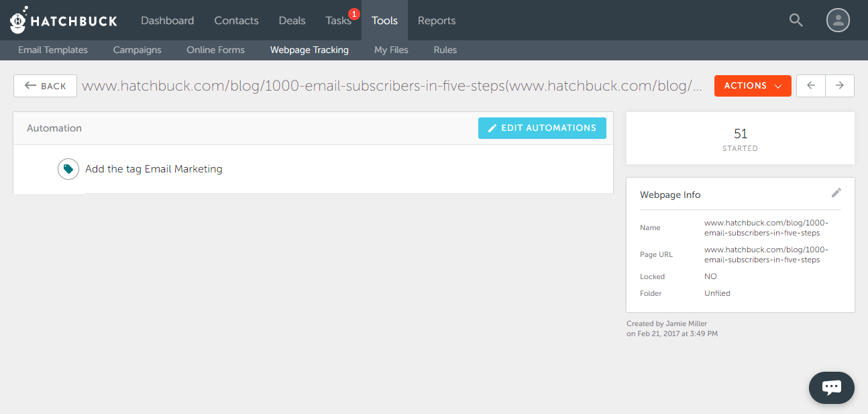The height and width of the screenshot is (414, 868).
Task: Switch to Campaigns tab
Action: (137, 50)
